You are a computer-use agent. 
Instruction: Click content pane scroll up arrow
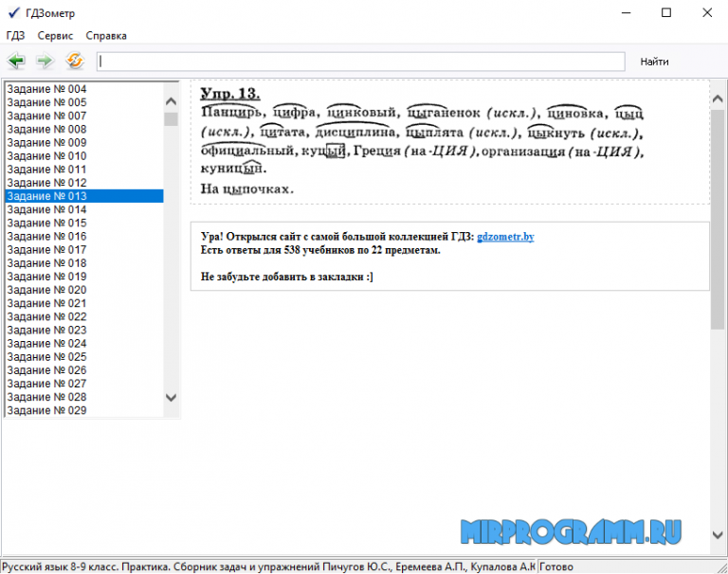point(718,99)
